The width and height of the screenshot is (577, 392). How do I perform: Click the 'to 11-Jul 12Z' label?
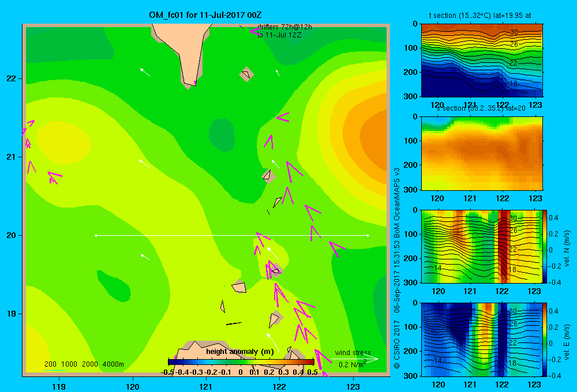pos(279,35)
